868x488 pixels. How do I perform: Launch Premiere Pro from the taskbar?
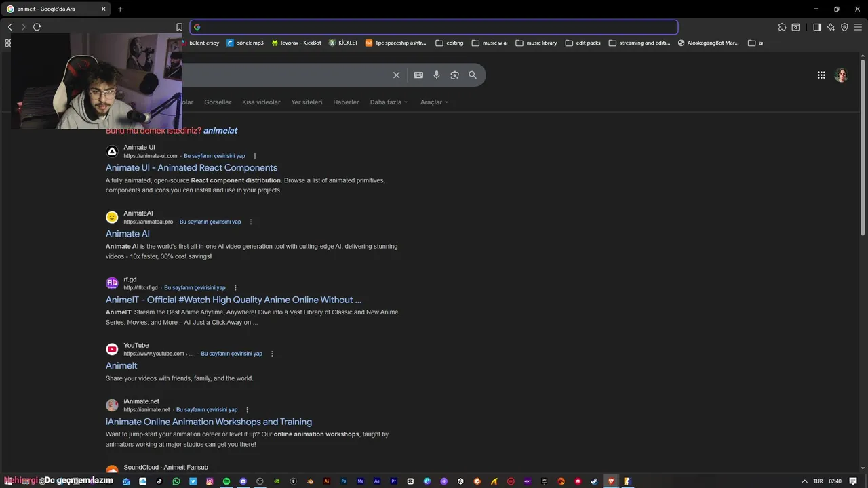point(394,481)
